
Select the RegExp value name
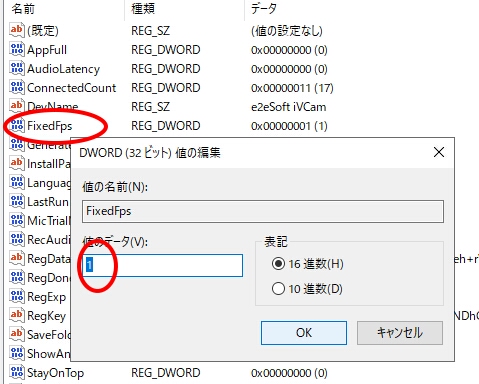coord(47,297)
